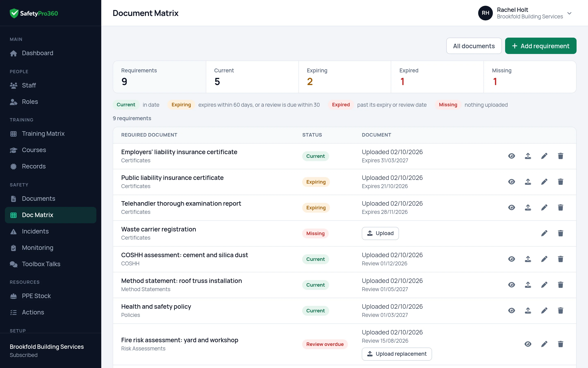The image size is (588, 368).
Task: Delete the Waste carrier registration requirement
Action: pos(561,233)
